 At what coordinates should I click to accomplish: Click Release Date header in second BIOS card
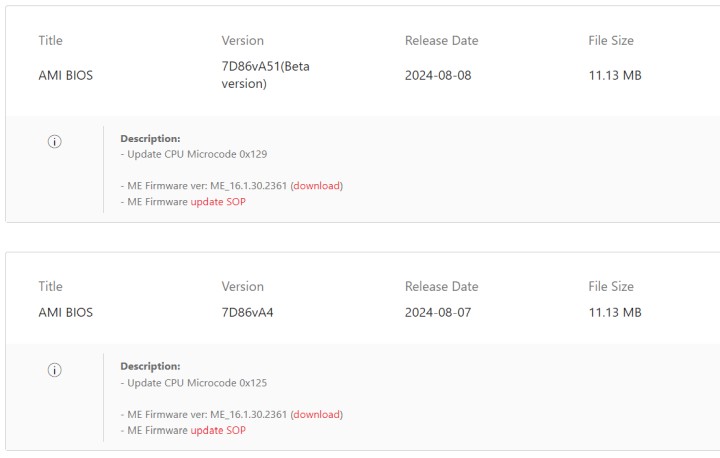[x=441, y=287]
